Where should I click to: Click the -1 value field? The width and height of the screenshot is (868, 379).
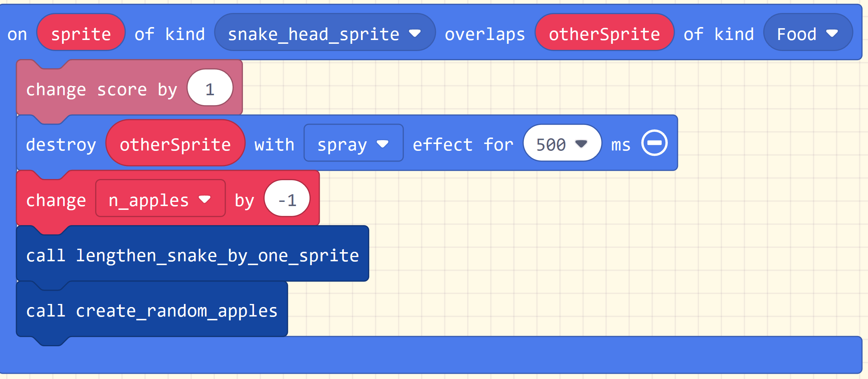(x=287, y=198)
